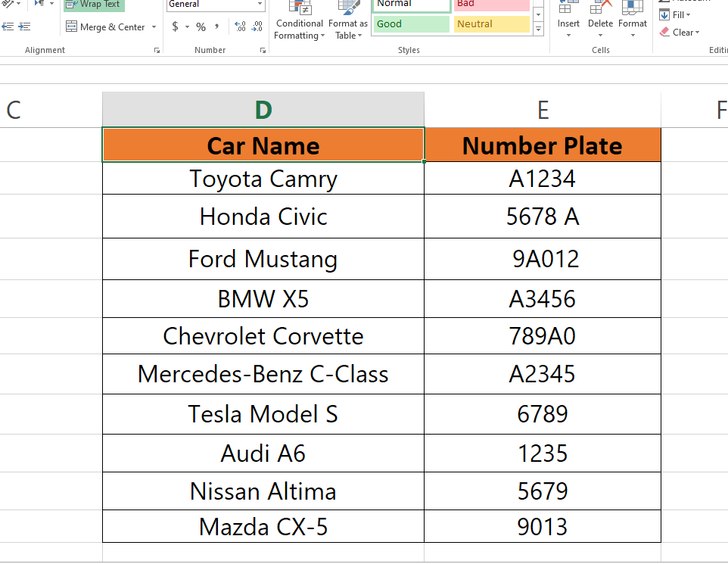This screenshot has height=564, width=728.
Task: Select the Audi A6 cell
Action: click(263, 453)
